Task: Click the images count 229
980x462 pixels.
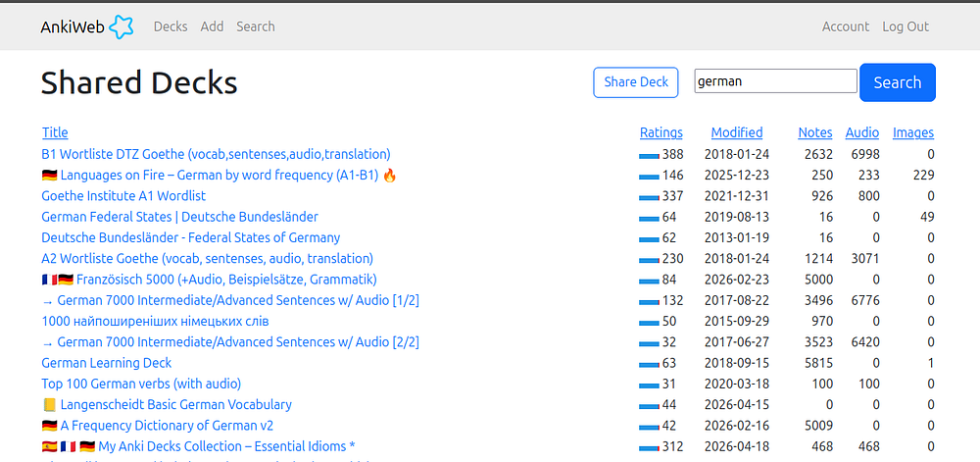Action: (924, 175)
